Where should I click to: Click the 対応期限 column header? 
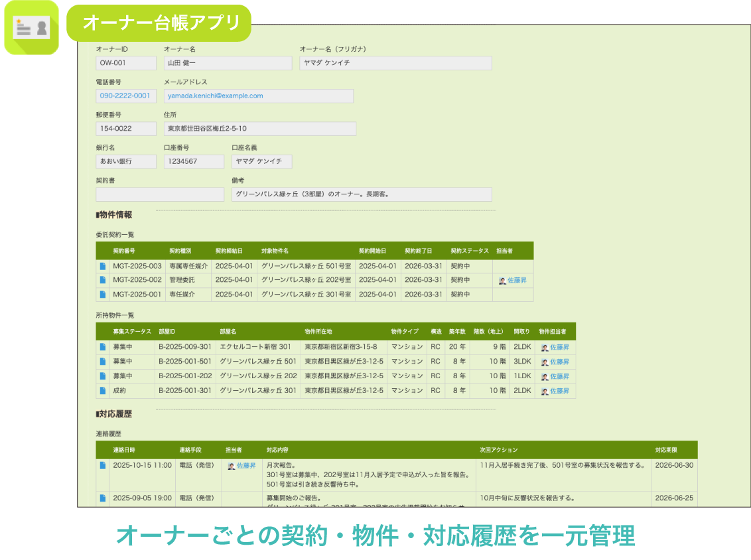click(666, 450)
